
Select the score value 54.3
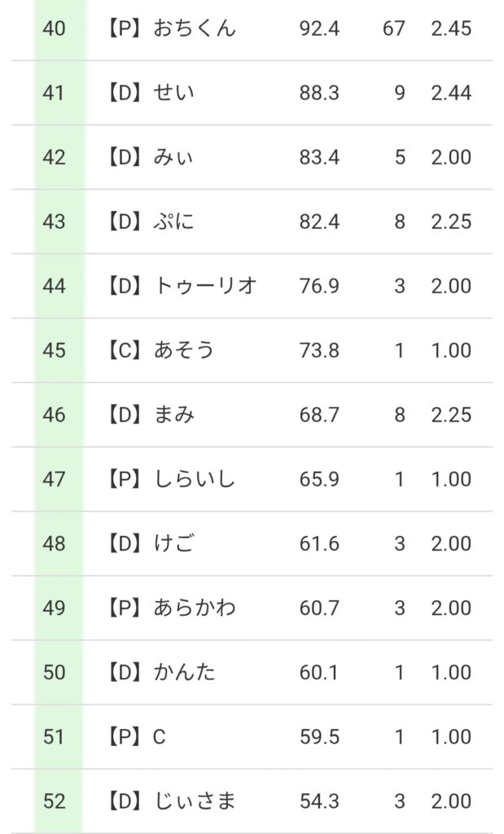pyautogui.click(x=319, y=801)
